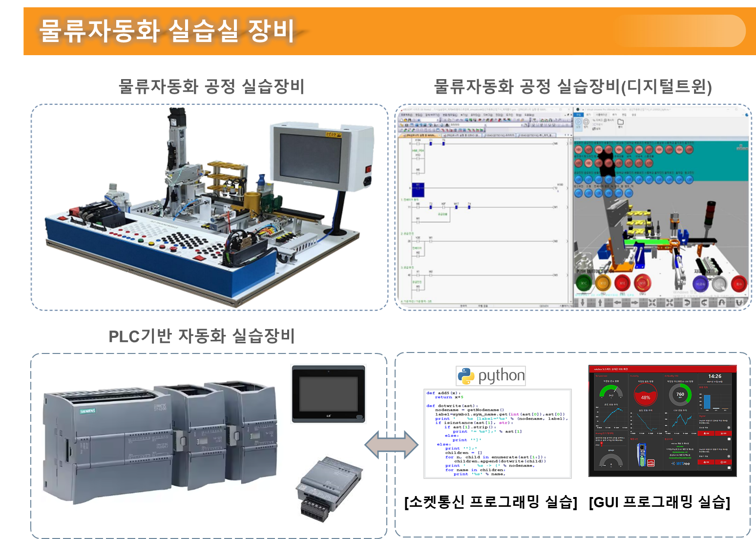
Task: Click the '[소켓통신 프로그래밍 실습]' caption
Action: point(491,502)
